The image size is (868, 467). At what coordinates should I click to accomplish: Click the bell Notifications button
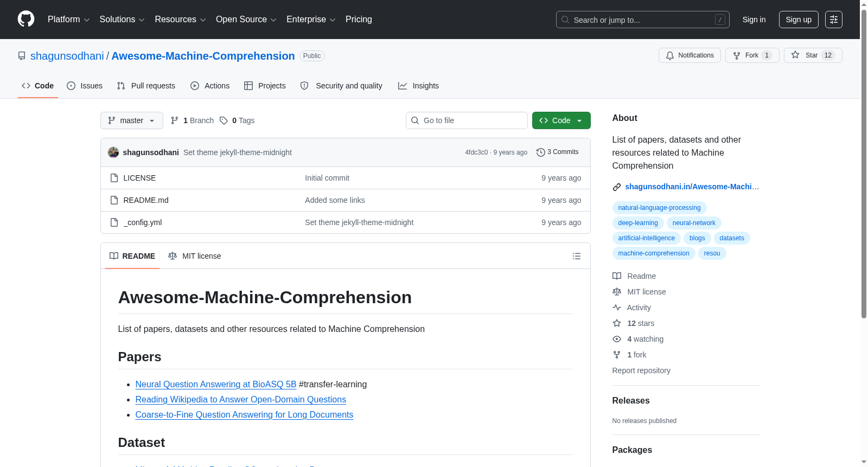690,55
